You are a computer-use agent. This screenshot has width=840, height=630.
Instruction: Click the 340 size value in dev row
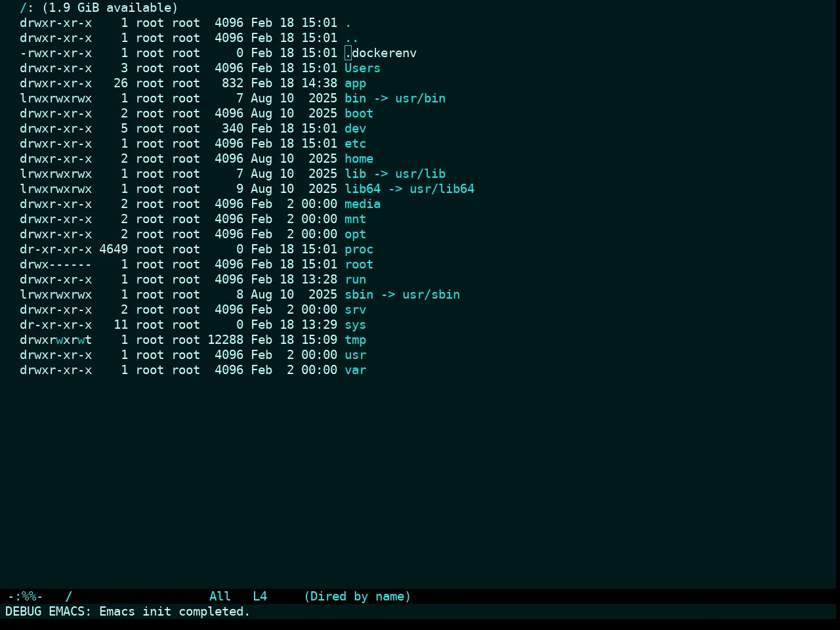pyautogui.click(x=232, y=129)
